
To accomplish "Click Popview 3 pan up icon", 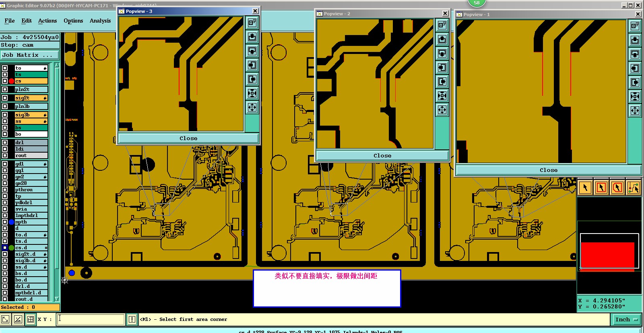I will [x=252, y=37].
